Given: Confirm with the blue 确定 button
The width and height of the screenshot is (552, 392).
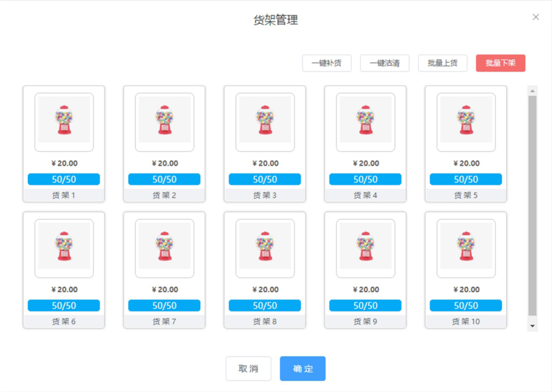Looking at the screenshot, I should [x=303, y=369].
